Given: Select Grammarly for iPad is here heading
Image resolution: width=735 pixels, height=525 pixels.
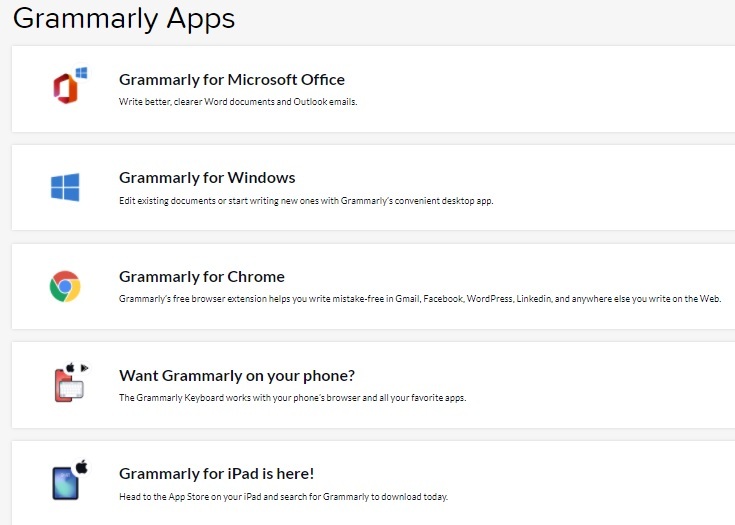Looking at the screenshot, I should click(217, 474).
